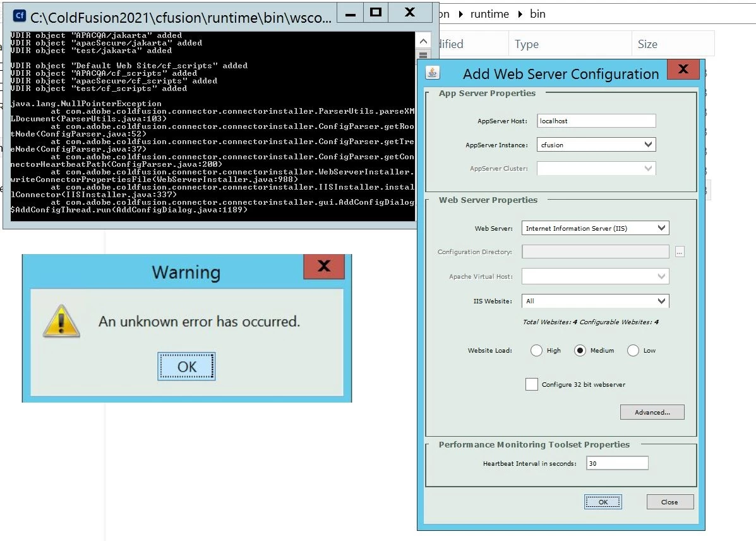Click the ColdFusion icon in console title bar
Screen dimensions: 756x541
(x=20, y=16)
